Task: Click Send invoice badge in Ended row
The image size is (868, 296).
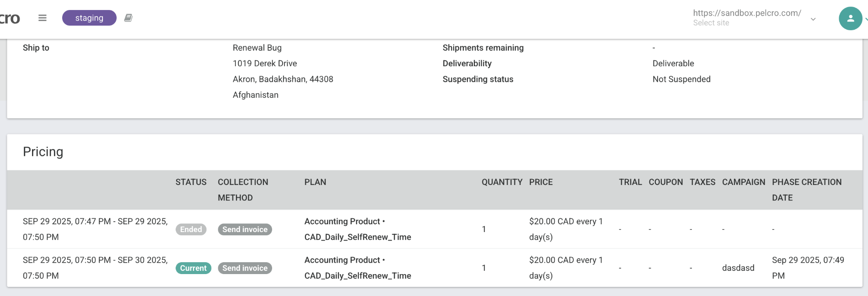Action: tap(245, 229)
